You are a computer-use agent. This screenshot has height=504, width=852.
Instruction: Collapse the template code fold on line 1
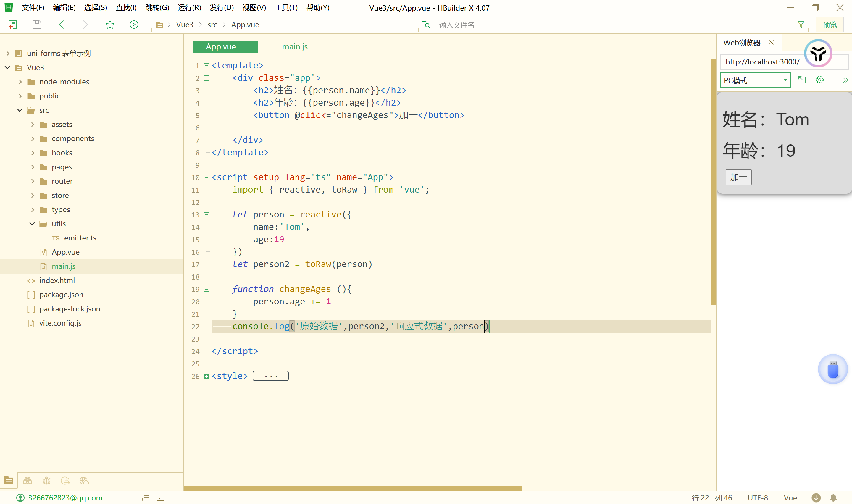[x=206, y=66]
